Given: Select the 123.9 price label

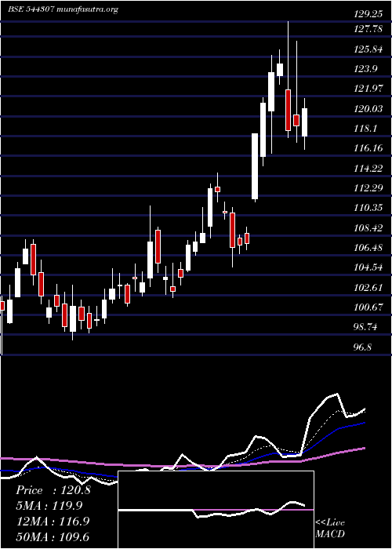Looking at the screenshot, I should pyautogui.click(x=366, y=69).
